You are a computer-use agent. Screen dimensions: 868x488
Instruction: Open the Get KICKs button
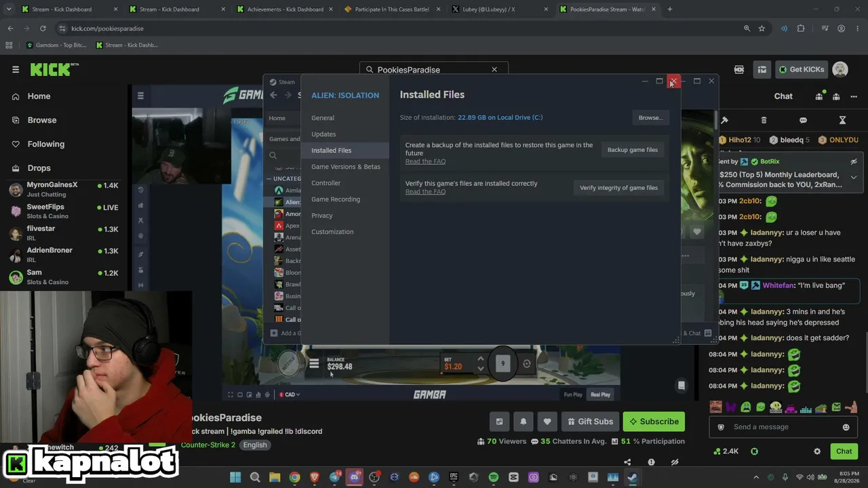pos(802,69)
